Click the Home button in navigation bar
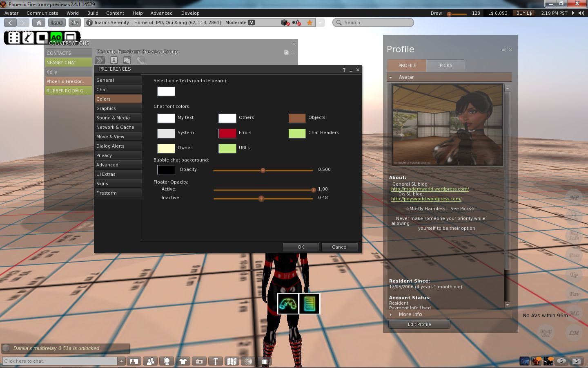The width and height of the screenshot is (588, 368). [x=39, y=22]
